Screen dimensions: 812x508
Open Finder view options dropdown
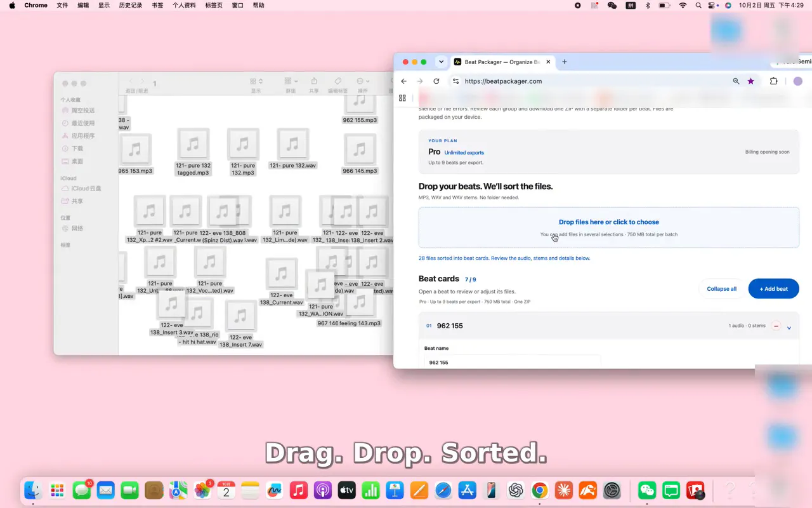click(x=256, y=81)
